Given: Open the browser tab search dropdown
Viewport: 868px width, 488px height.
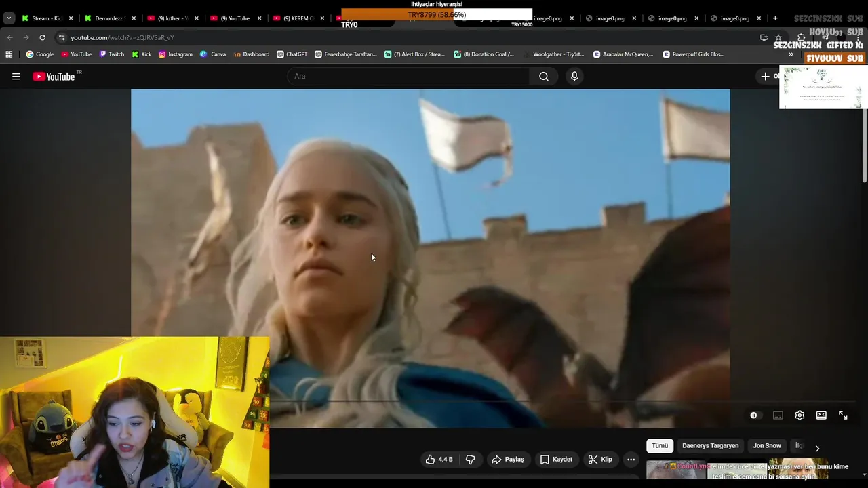Looking at the screenshot, I should click(x=9, y=18).
